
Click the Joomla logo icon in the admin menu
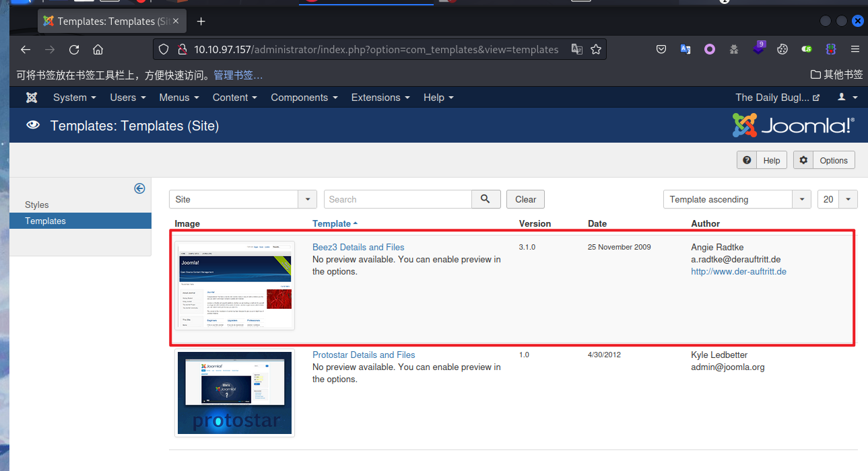coord(32,98)
